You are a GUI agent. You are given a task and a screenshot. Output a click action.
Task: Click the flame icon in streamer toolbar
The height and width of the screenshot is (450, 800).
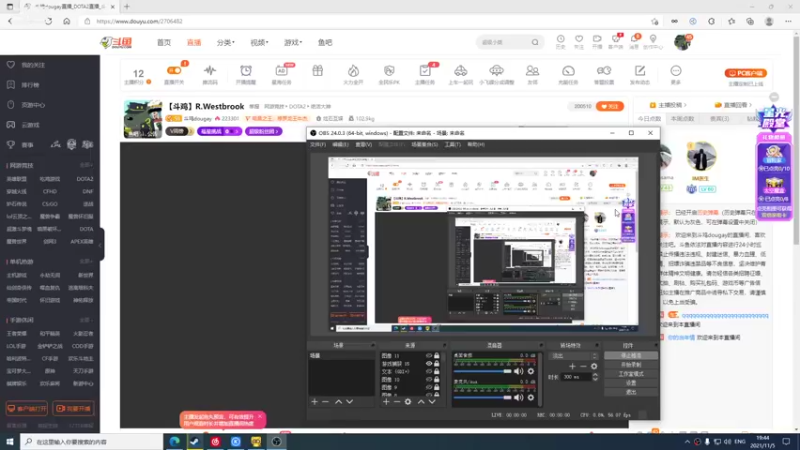[353, 70]
